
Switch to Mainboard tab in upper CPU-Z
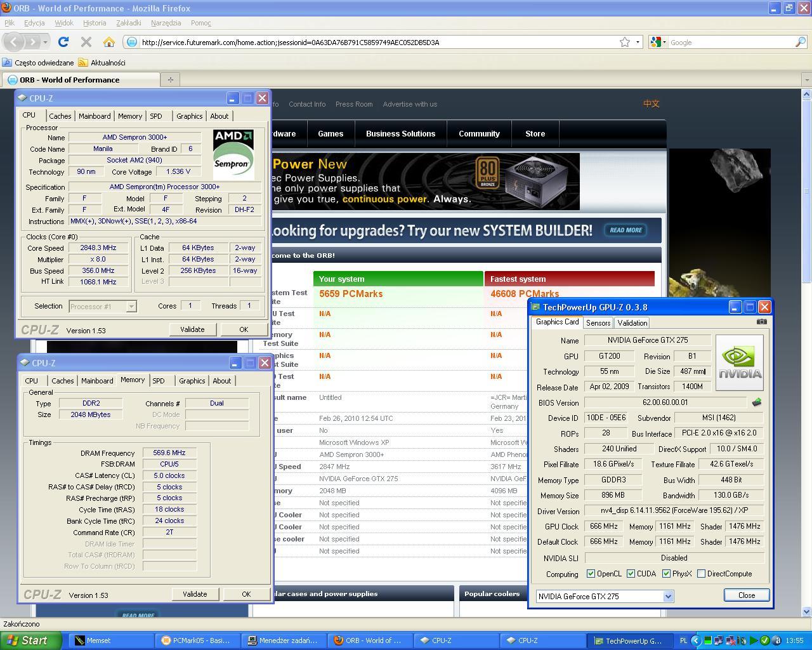[95, 116]
